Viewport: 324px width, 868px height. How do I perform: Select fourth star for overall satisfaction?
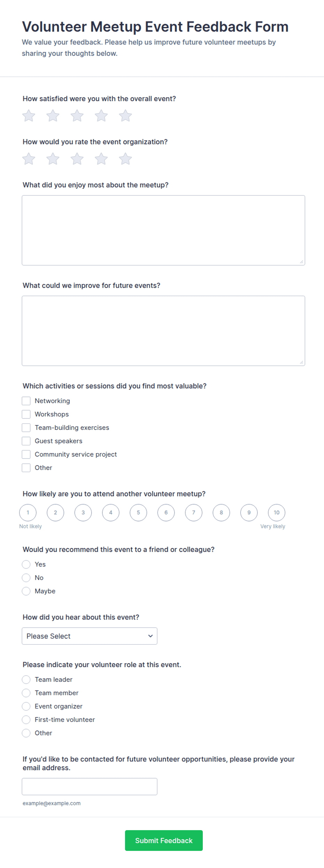101,116
